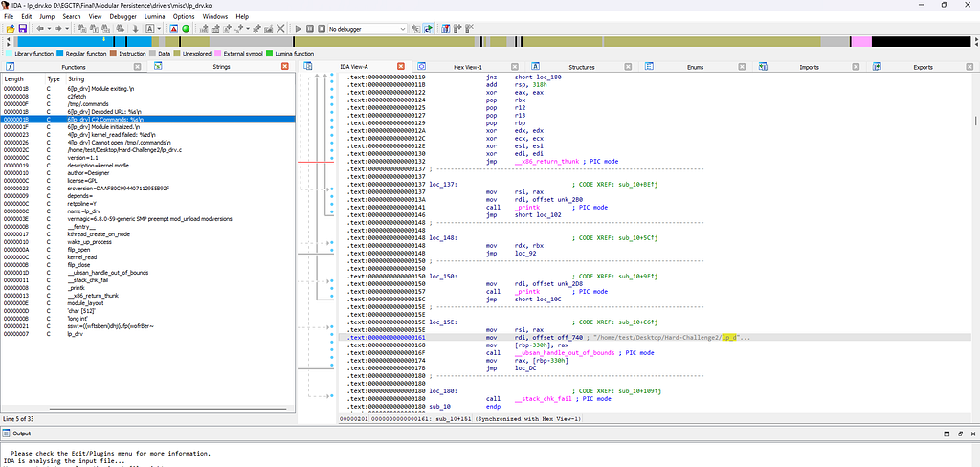Click the Strings tab icon
This screenshot has width=980, height=467.
coord(159,66)
